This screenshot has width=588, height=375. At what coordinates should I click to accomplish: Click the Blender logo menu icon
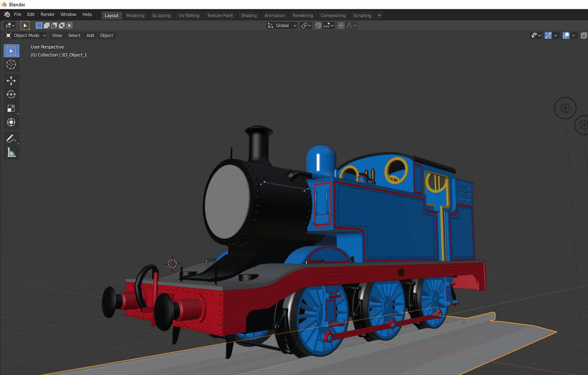point(7,14)
